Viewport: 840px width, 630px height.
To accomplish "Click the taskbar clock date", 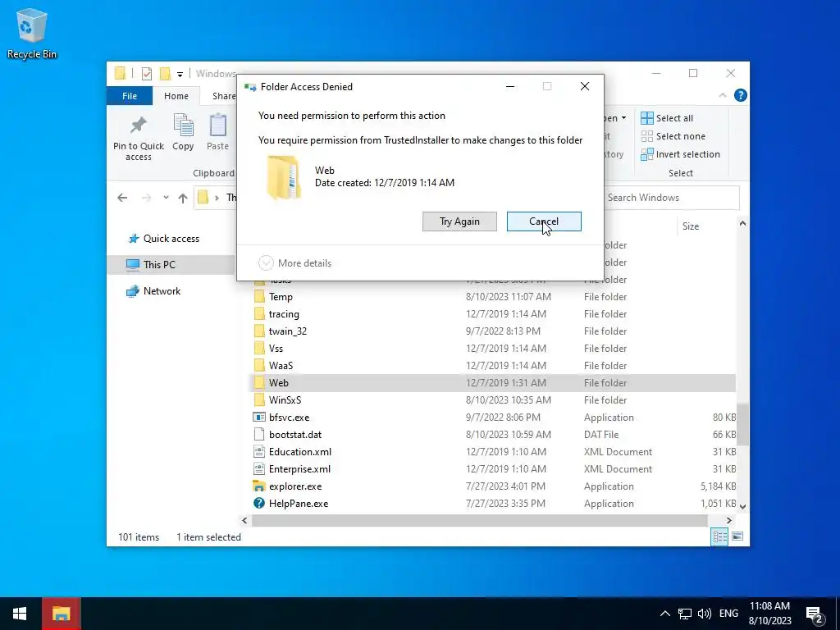I will [x=769, y=614].
